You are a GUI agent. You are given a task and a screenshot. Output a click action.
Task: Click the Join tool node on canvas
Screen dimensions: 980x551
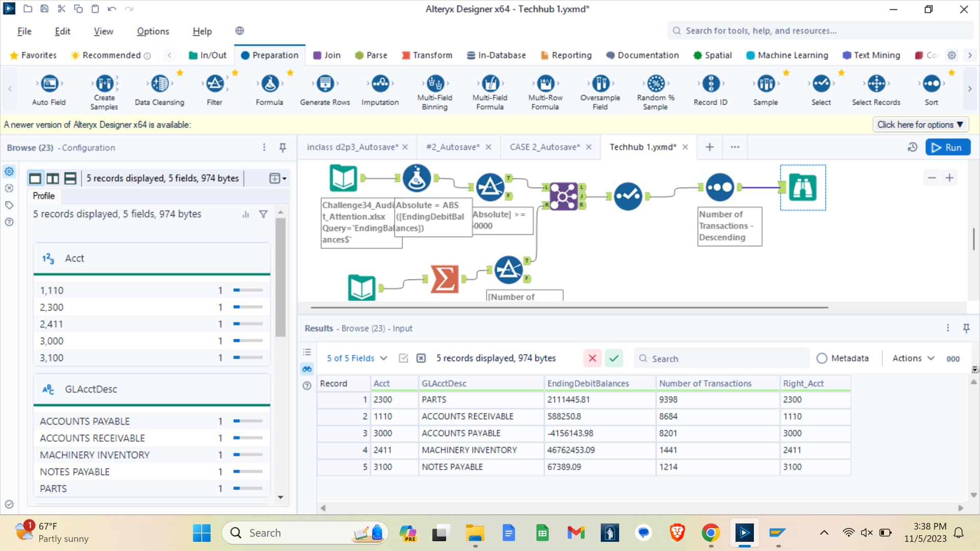[x=564, y=196]
